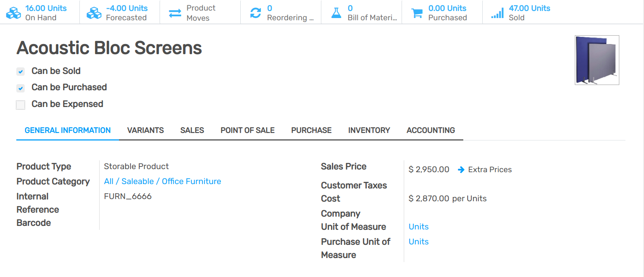Open the Inventory tab
Image resolution: width=644 pixels, height=277 pixels.
pyautogui.click(x=369, y=130)
